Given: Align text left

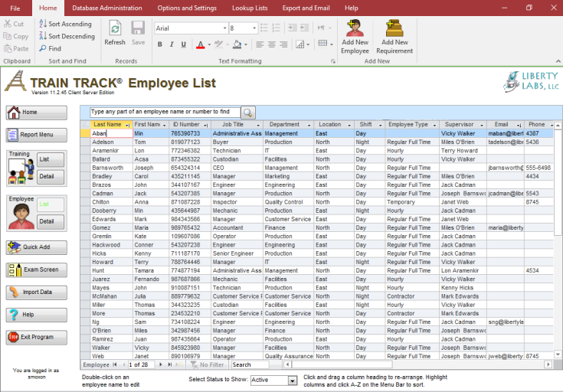Looking at the screenshot, I should point(260,44).
